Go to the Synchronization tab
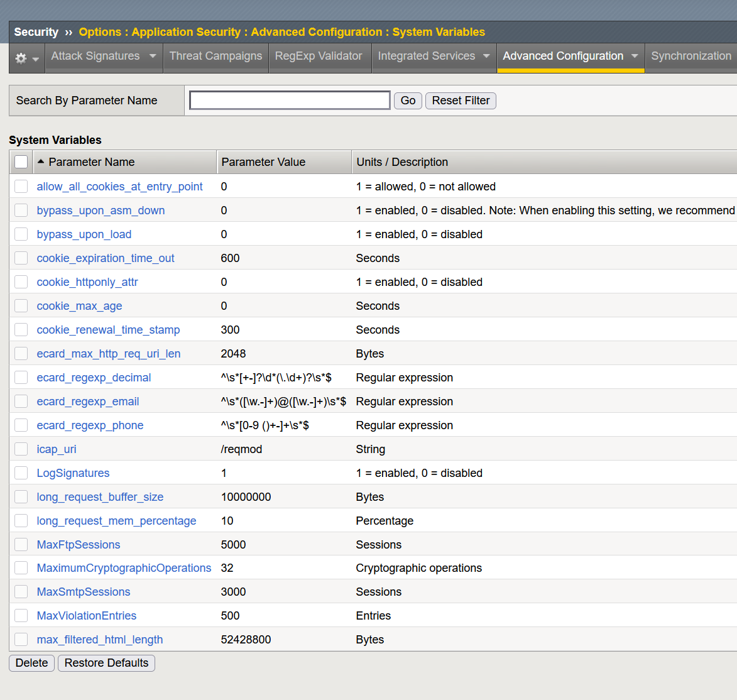Screen dimensions: 737x700 coord(691,57)
